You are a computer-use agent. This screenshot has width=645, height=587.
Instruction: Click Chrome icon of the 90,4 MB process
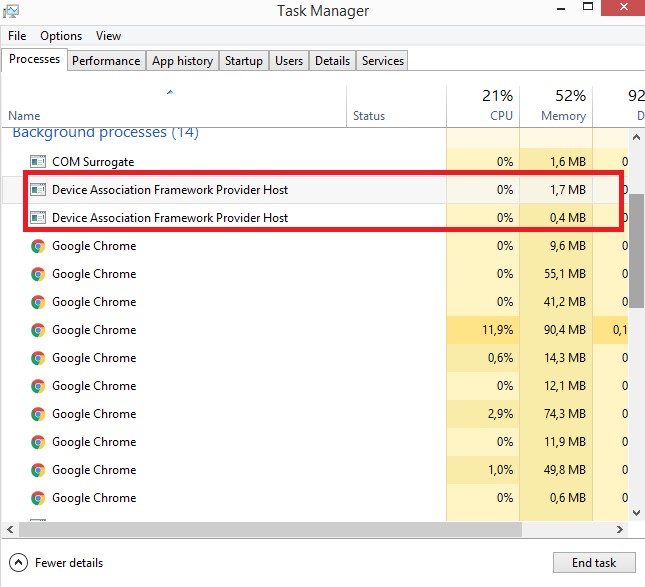(x=38, y=330)
